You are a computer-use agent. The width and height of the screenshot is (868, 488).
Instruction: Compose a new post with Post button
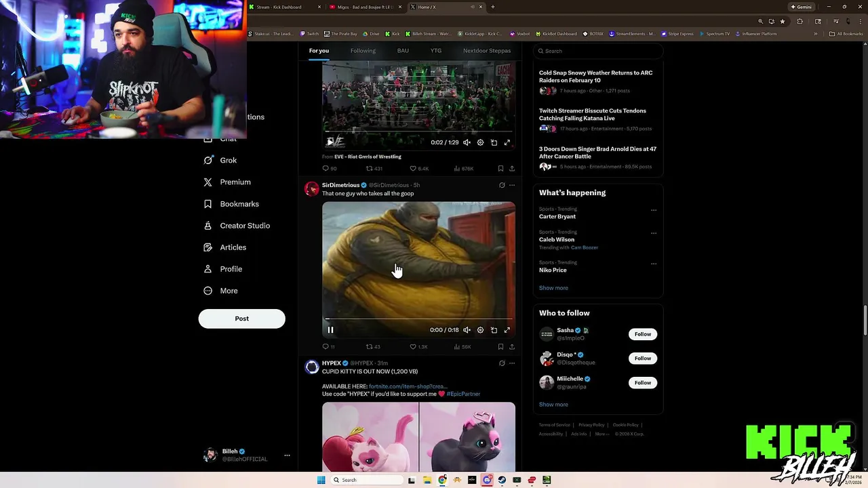point(241,319)
